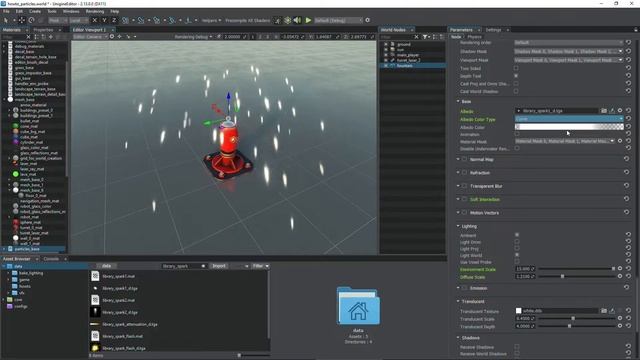The width and height of the screenshot is (640, 360).
Task: Enable the Normal Map section checkbox
Action: (x=464, y=160)
